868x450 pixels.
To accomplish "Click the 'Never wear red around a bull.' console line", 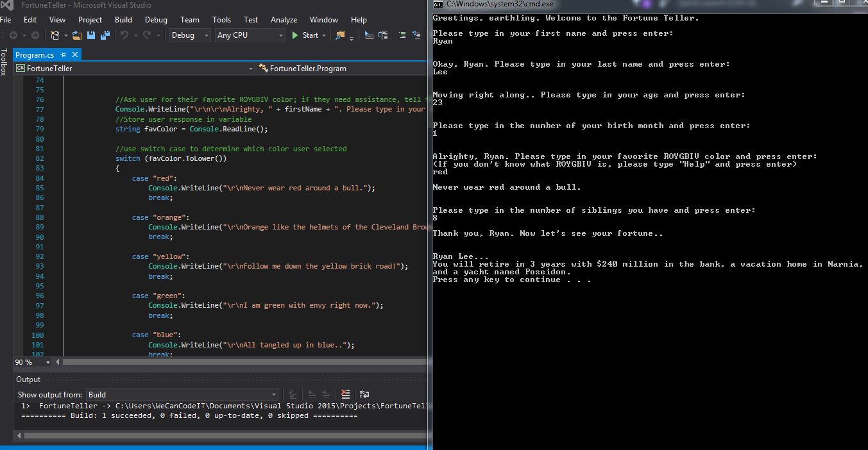I will 507,187.
